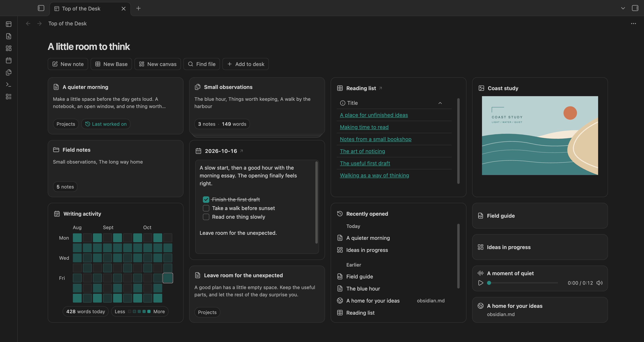Check Take a walk before sunset
This screenshot has height=342, width=644.
coord(206,208)
